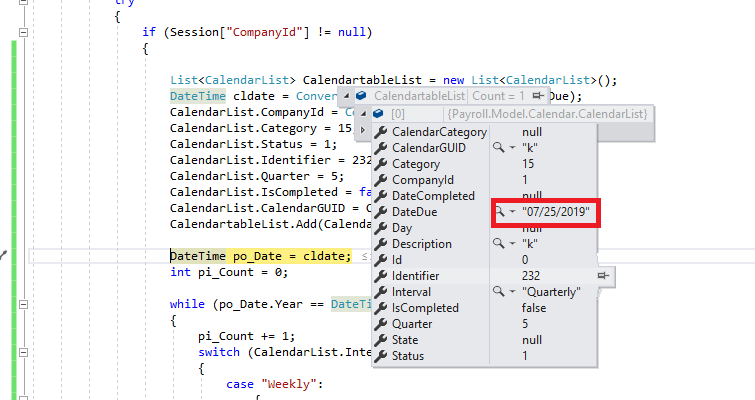
Task: Open visualizer magnifier for Interval value
Action: 499,292
